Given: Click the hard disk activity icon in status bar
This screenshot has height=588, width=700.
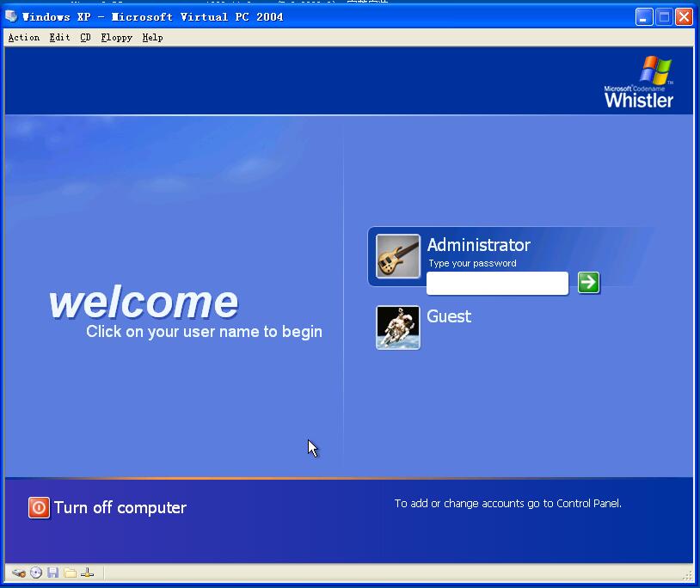Looking at the screenshot, I should [19, 573].
